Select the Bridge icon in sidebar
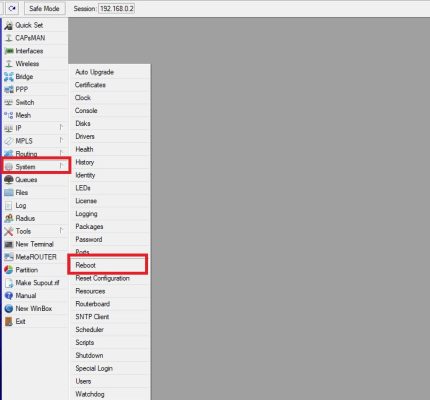 tap(9, 77)
